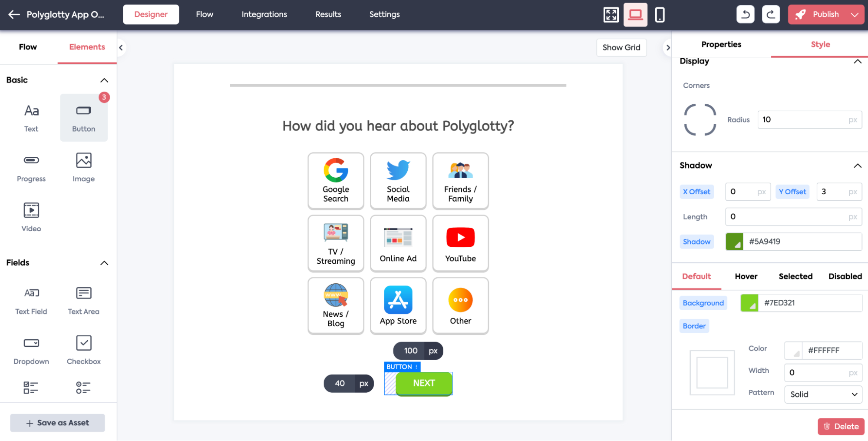This screenshot has height=441, width=868.
Task: Toggle the Border setting
Action: (x=693, y=325)
